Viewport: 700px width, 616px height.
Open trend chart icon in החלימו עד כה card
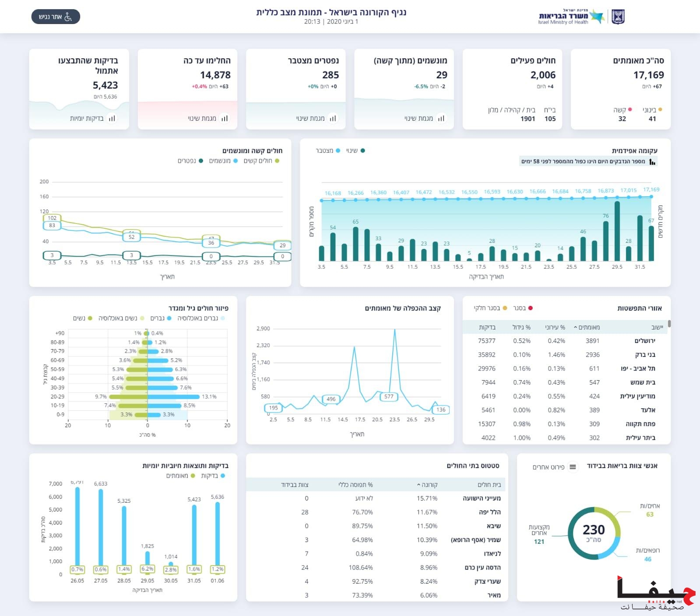[225, 119]
